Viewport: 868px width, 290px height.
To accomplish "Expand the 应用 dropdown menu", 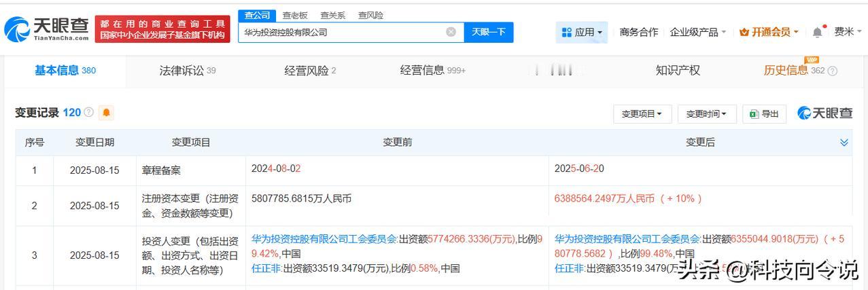I will (x=582, y=32).
